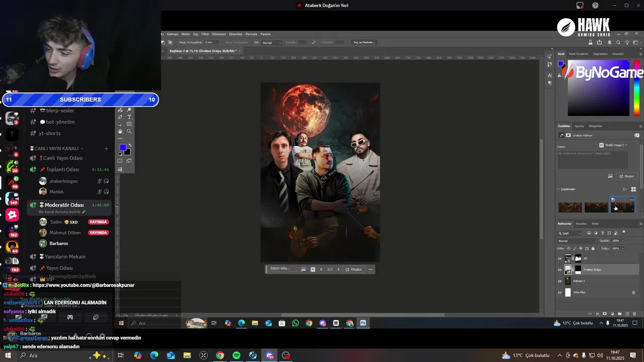Create a new layer group folder
644x362 pixels.
(620, 314)
